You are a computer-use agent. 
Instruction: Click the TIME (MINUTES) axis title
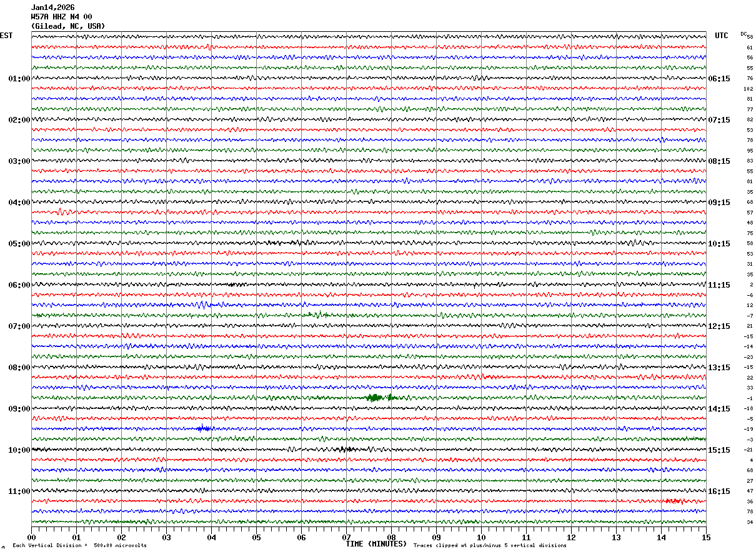[376, 544]
